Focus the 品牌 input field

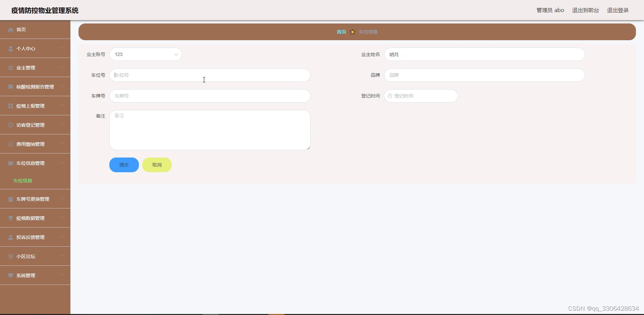pyautogui.click(x=485, y=75)
